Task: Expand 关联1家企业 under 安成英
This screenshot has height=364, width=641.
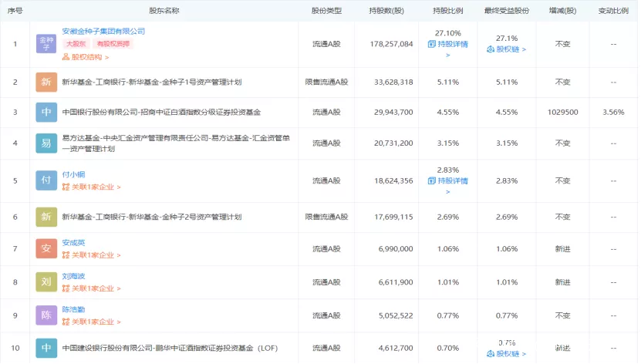Action: click(x=91, y=255)
